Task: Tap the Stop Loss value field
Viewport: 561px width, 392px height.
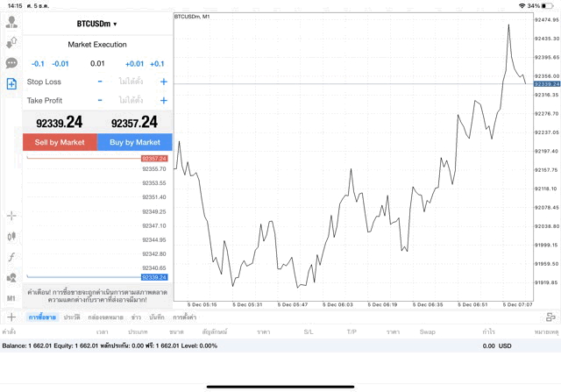Action: coord(131,82)
